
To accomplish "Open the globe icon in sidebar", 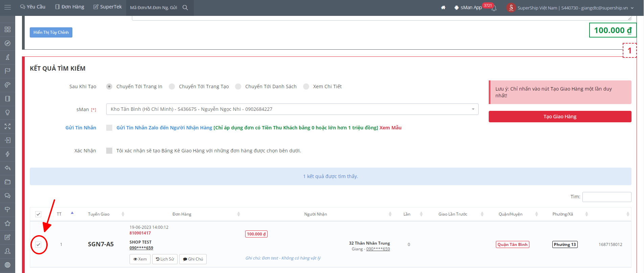I will point(7,265).
